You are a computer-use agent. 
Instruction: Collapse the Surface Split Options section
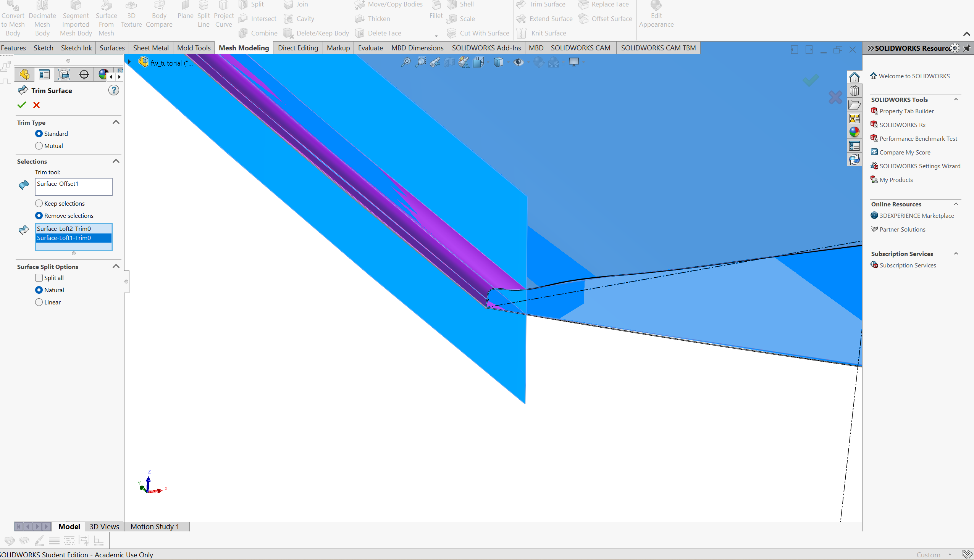(116, 267)
